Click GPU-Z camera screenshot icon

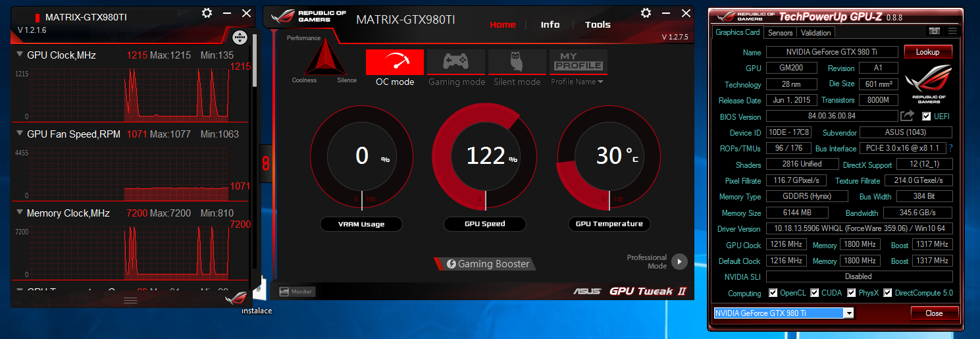[x=934, y=31]
